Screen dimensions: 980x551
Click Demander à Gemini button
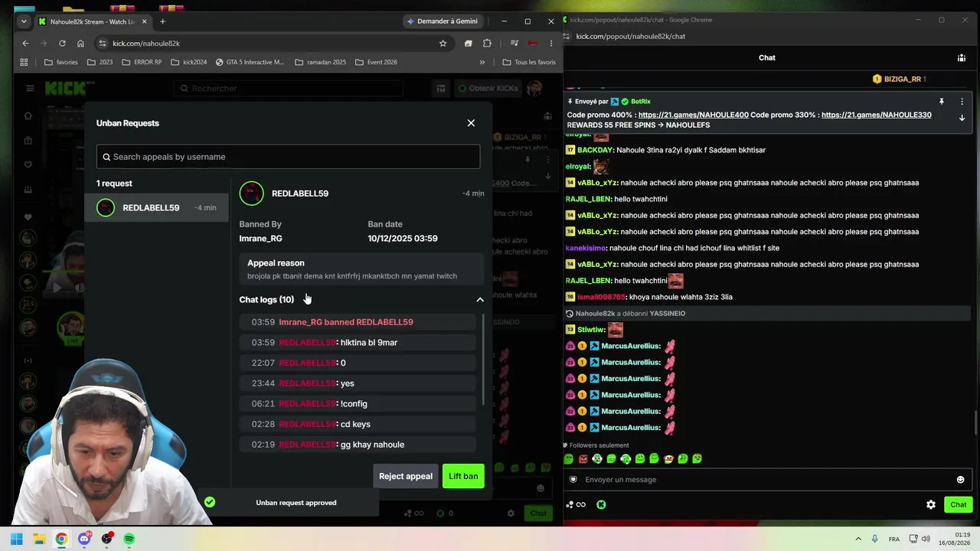coord(442,21)
